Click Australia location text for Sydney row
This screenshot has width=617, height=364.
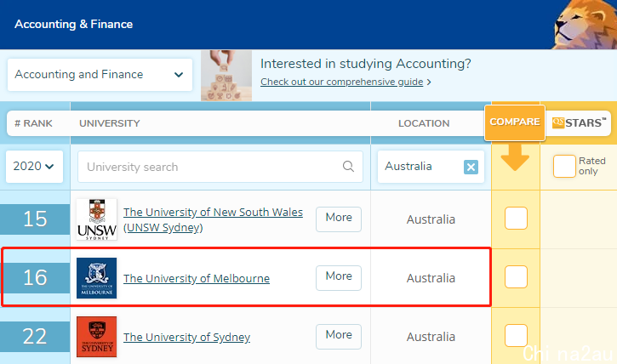pyautogui.click(x=431, y=337)
